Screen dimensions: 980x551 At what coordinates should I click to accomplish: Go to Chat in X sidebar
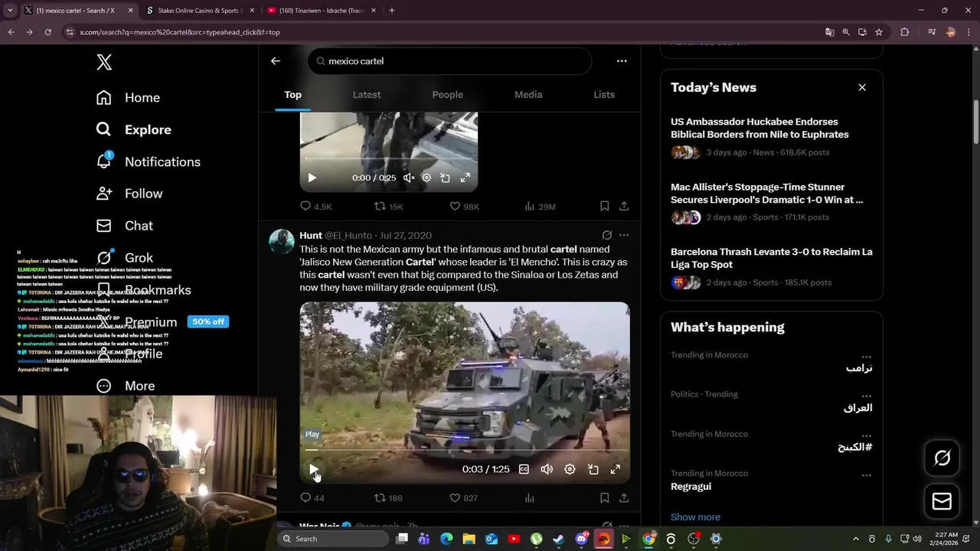[x=124, y=226]
